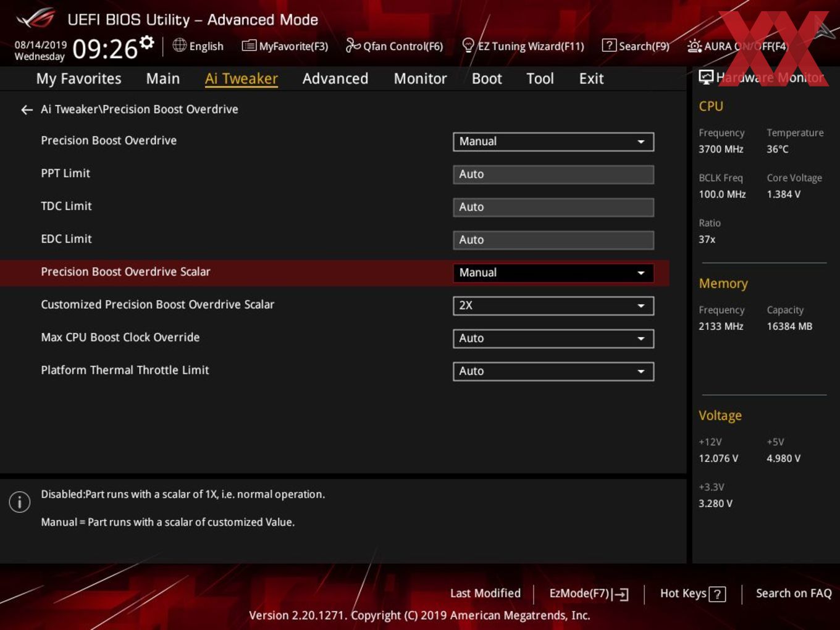Launch EZ Tuning Wizard(F11)
840x630 pixels.
523,46
